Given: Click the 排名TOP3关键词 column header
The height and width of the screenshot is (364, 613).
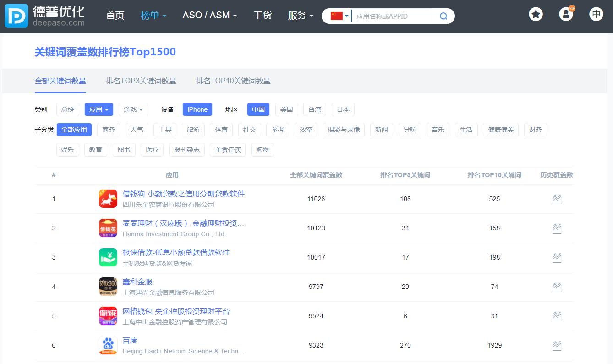Looking at the screenshot, I should pyautogui.click(x=405, y=175).
